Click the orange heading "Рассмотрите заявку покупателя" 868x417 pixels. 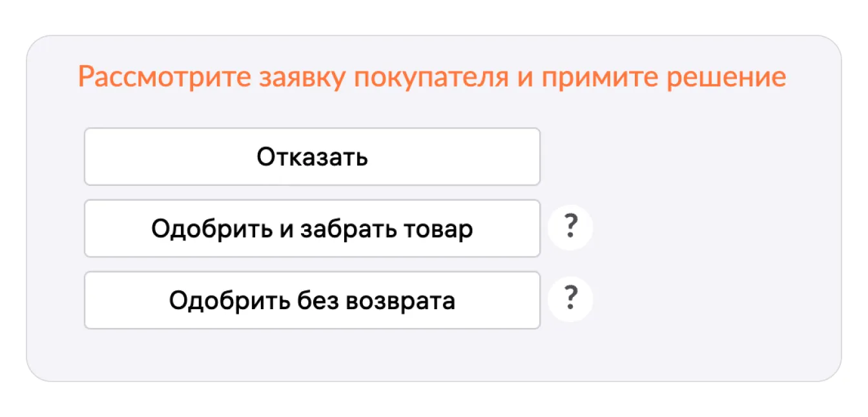pyautogui.click(x=431, y=78)
